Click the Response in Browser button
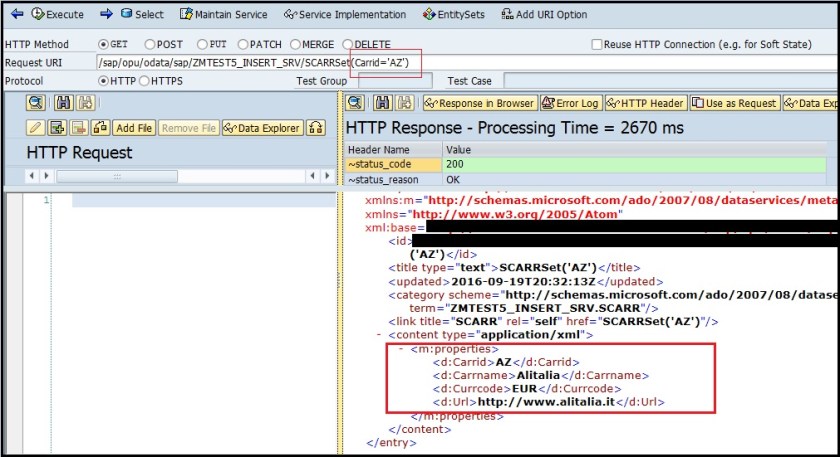The height and width of the screenshot is (457, 840). pyautogui.click(x=478, y=103)
